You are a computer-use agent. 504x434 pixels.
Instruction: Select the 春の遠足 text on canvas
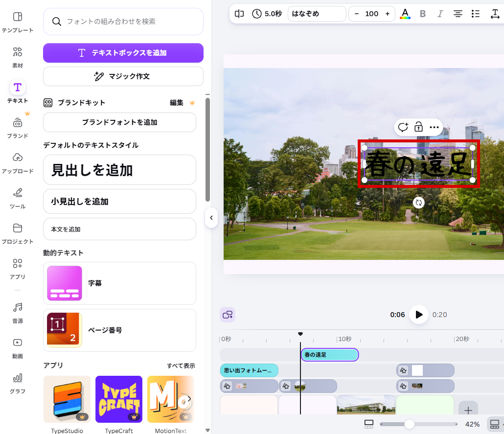click(418, 164)
